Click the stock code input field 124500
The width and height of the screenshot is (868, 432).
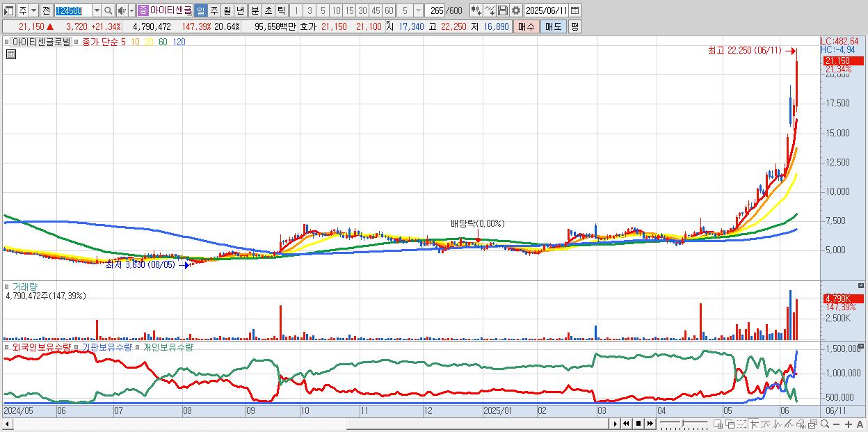[x=73, y=10]
